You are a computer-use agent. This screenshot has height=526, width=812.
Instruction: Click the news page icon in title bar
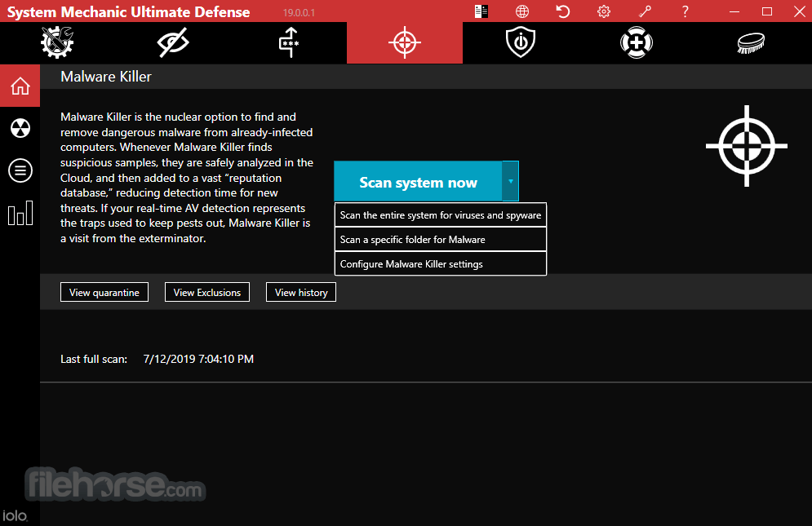[x=481, y=11]
